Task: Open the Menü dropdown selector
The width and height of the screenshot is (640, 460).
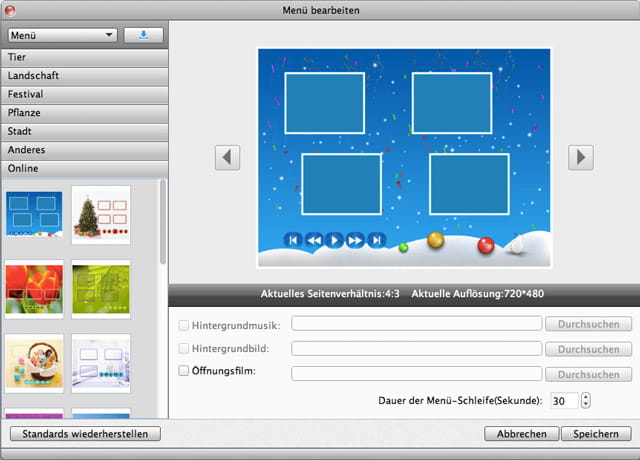Action: pos(62,35)
